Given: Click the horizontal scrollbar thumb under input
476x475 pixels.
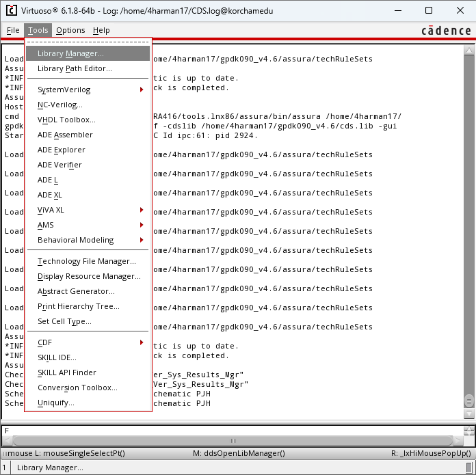Looking at the screenshot, I should tap(233, 440).
